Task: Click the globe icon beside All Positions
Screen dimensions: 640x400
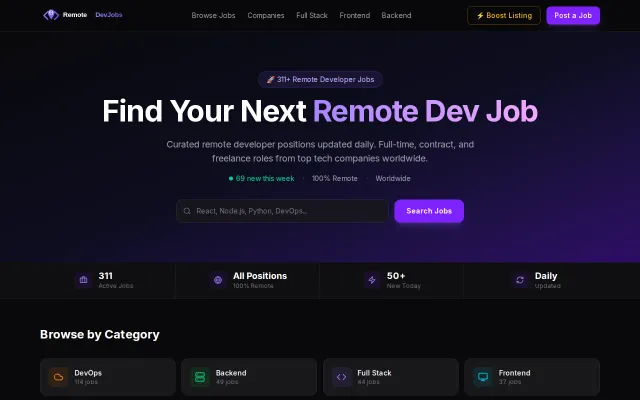Action: [218, 280]
